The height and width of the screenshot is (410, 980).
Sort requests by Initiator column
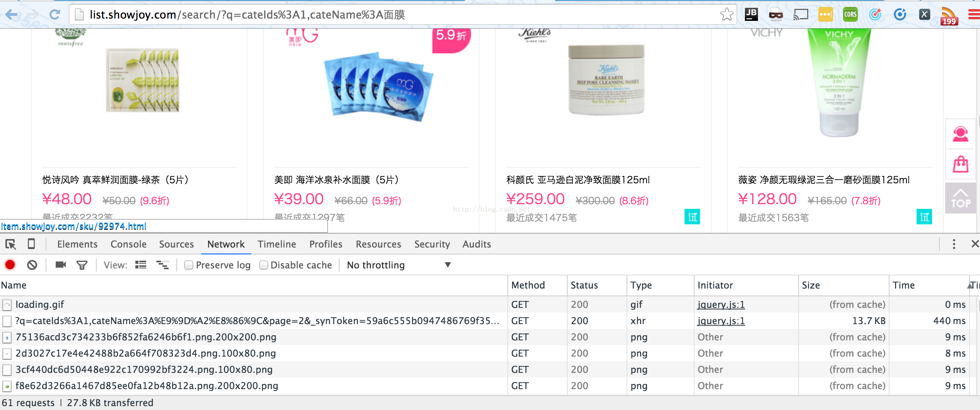(x=746, y=285)
